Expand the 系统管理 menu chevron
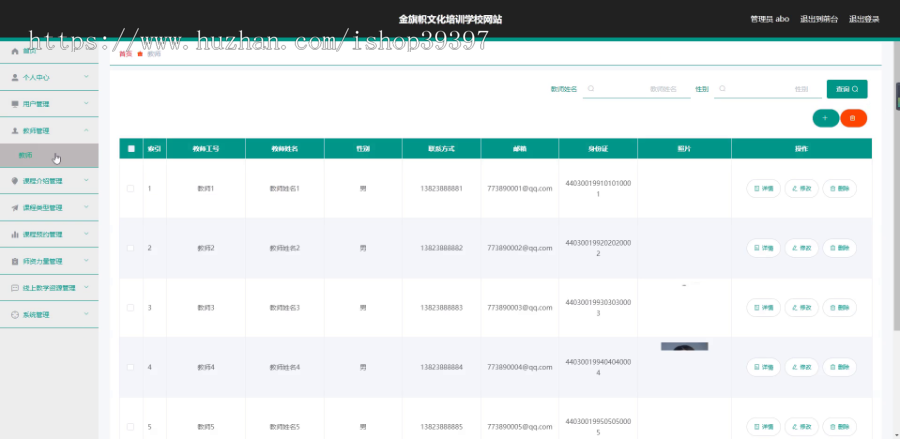Viewport: 900px width, 439px height. (86, 314)
